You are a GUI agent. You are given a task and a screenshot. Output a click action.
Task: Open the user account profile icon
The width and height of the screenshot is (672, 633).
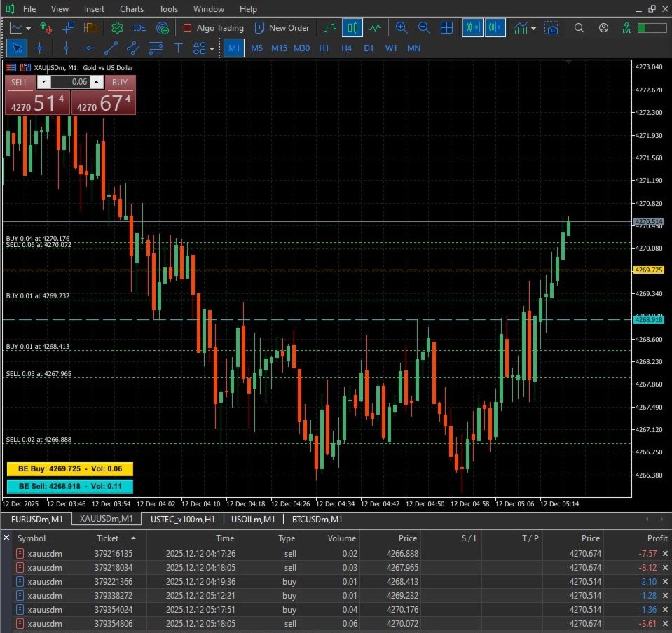pyautogui.click(x=603, y=28)
